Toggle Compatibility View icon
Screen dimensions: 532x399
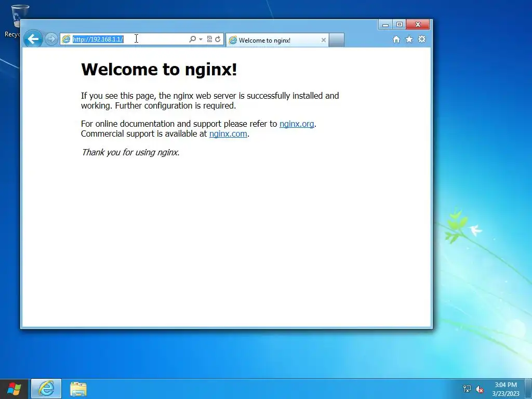209,39
